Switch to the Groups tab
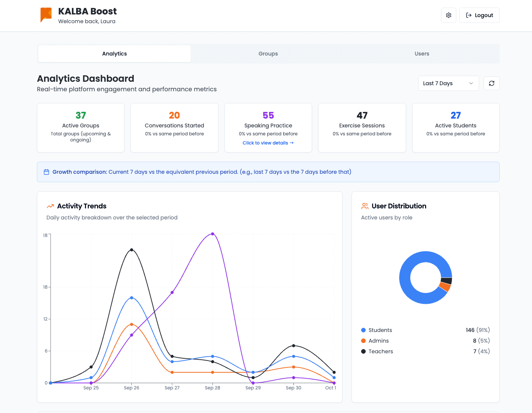This screenshot has width=532, height=413. 268,54
